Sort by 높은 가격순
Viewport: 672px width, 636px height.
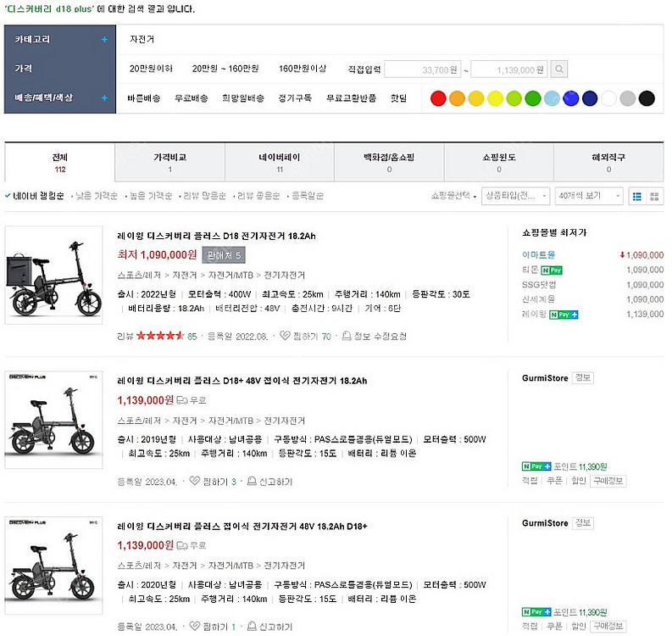pos(151,196)
